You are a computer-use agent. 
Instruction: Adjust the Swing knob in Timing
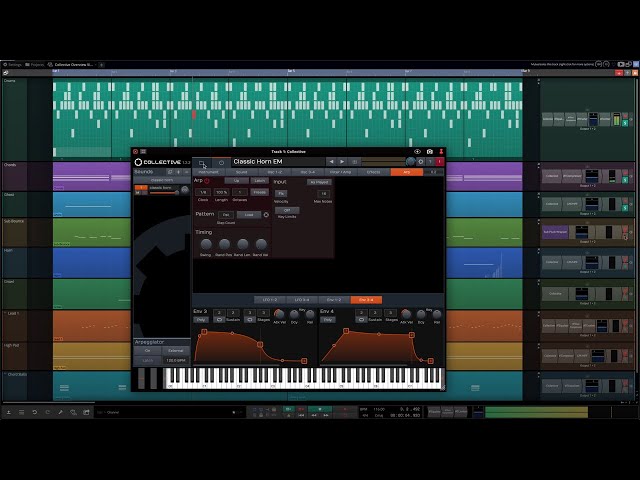[206, 244]
